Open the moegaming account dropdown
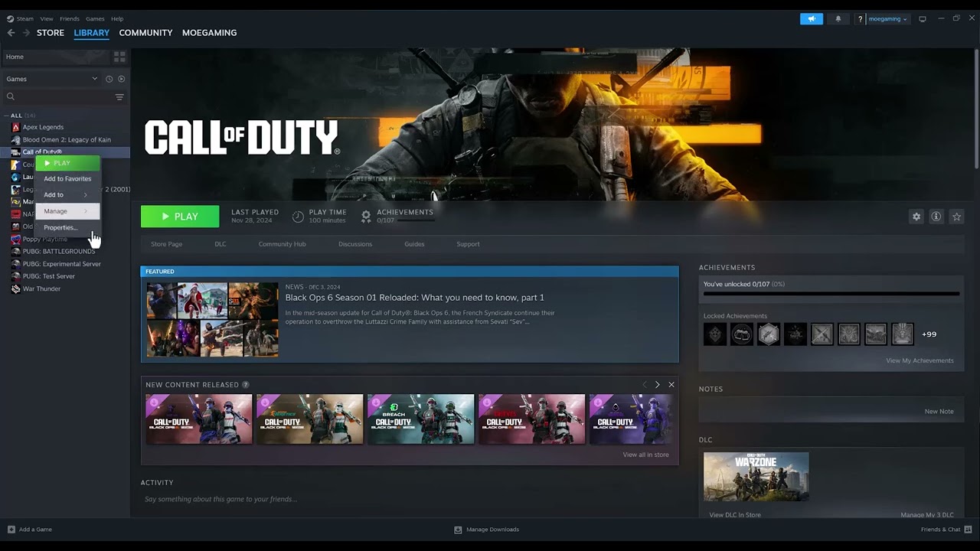 click(x=888, y=19)
